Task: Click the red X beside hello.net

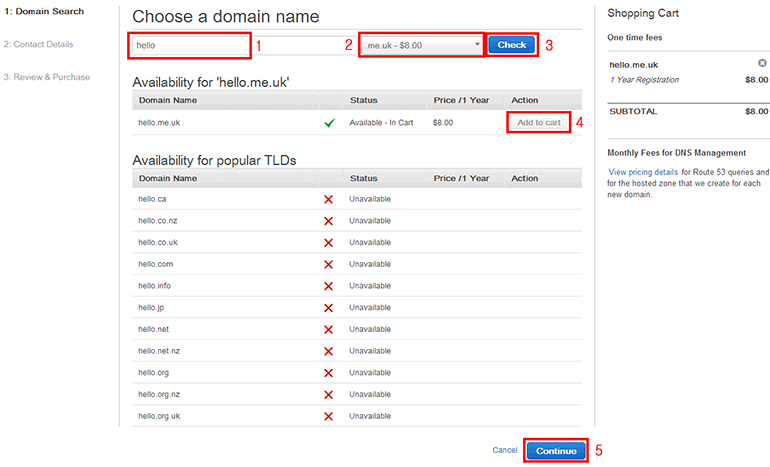Action: (328, 329)
